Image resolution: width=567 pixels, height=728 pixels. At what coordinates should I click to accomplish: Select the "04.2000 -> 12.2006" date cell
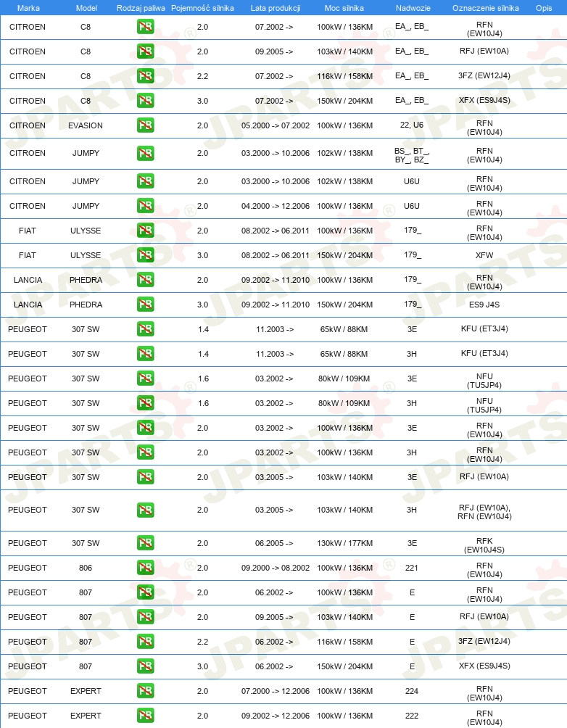pyautogui.click(x=276, y=206)
